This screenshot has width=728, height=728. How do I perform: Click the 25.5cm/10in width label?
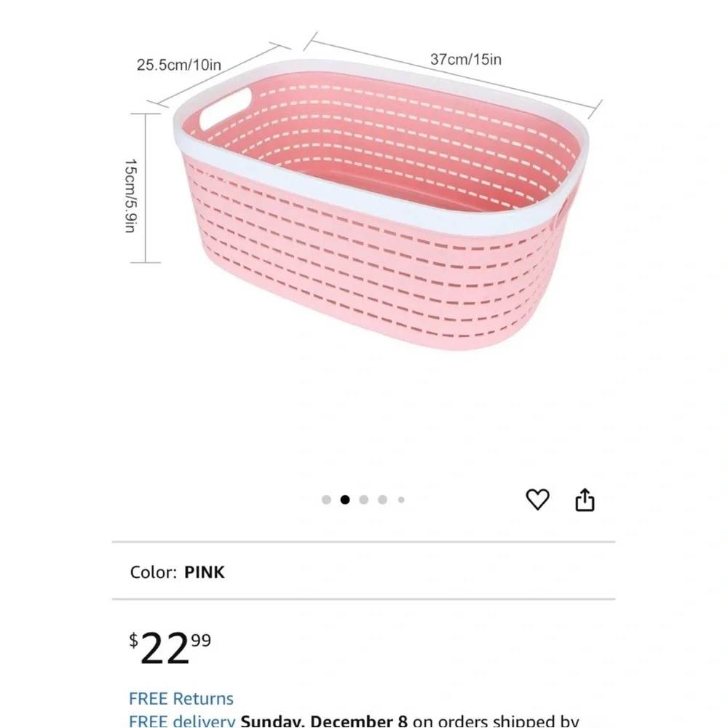tap(179, 65)
